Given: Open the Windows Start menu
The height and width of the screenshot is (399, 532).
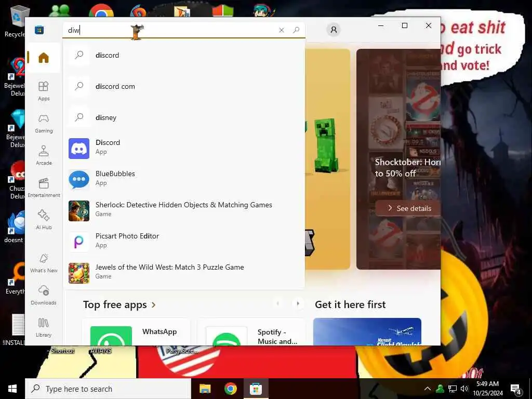Looking at the screenshot, I should point(12,389).
